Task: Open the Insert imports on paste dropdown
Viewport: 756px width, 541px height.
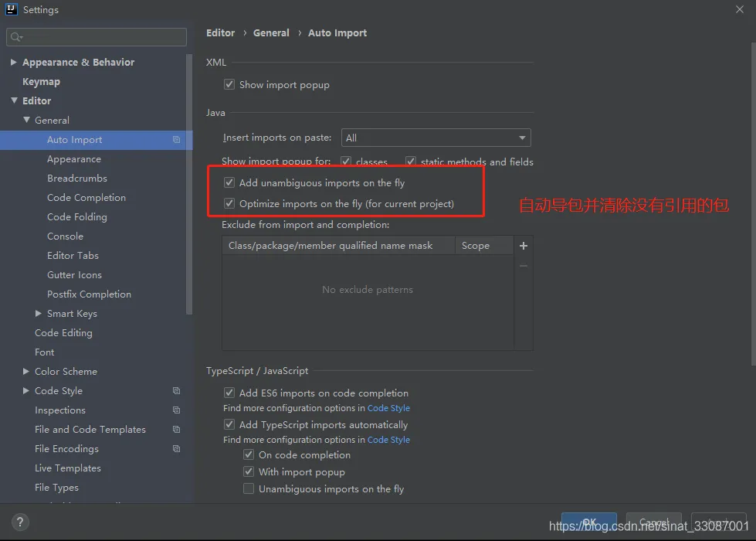Action: pyautogui.click(x=436, y=138)
